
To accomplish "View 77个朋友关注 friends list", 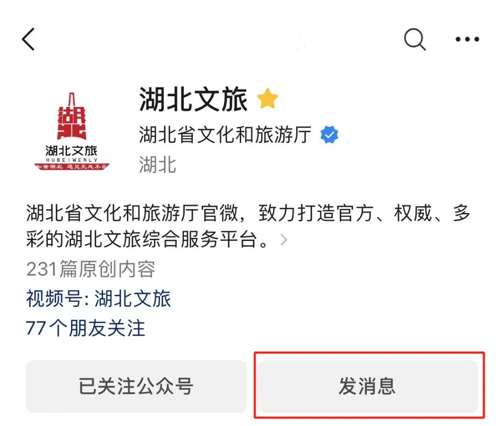I will [85, 328].
